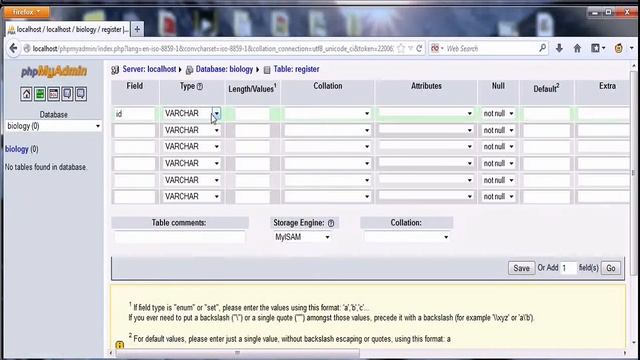Click the smiley add-on toolbar icon
The image size is (640, 360).
pos(618,48)
